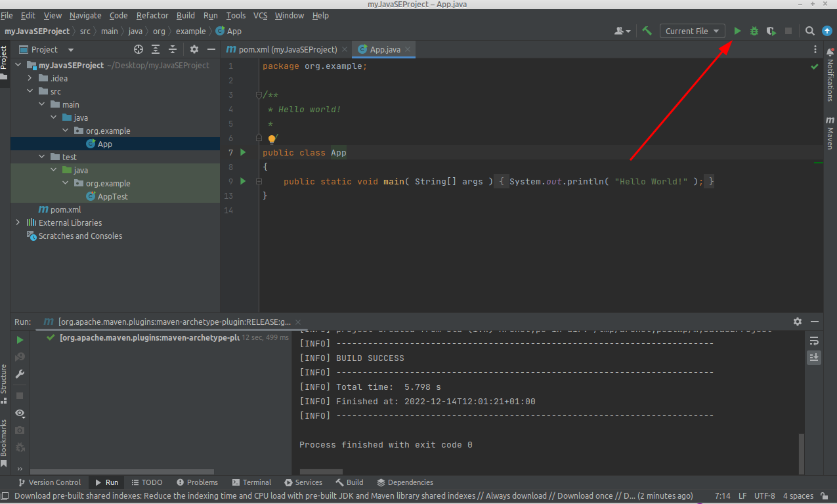The height and width of the screenshot is (504, 837).
Task: Run the current file with the green play button
Action: 737,31
